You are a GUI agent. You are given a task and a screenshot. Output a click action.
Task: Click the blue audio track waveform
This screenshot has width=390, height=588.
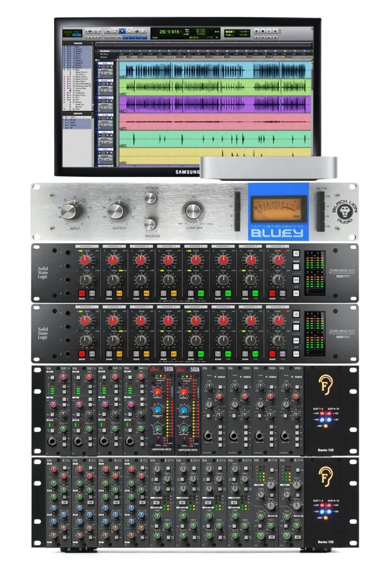215,71
